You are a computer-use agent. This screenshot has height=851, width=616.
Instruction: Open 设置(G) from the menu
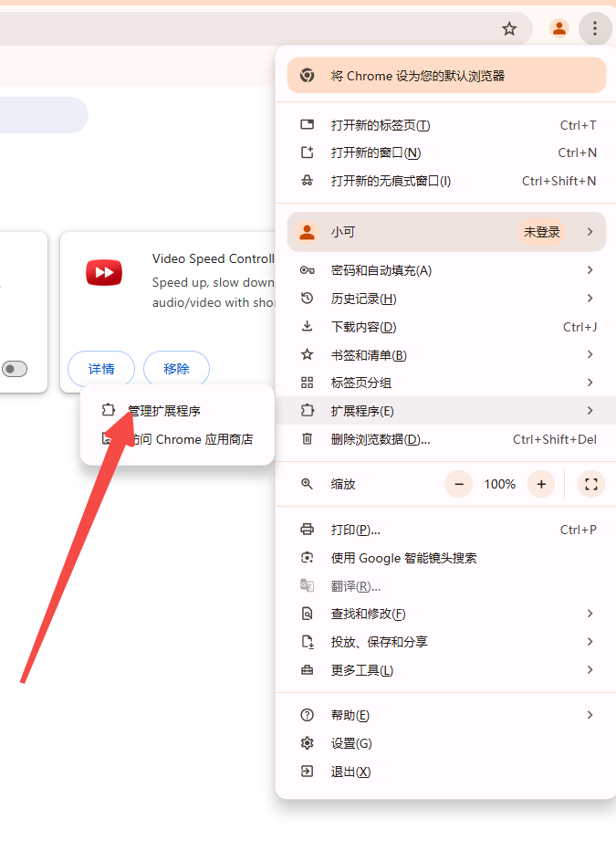point(445,743)
